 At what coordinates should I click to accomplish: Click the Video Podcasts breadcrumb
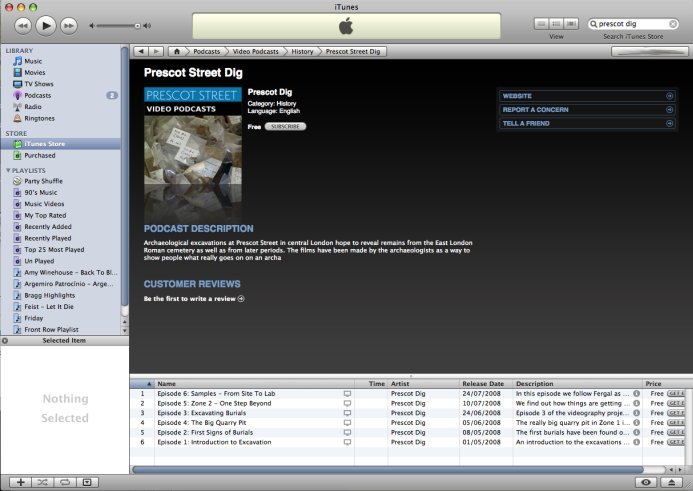click(255, 52)
